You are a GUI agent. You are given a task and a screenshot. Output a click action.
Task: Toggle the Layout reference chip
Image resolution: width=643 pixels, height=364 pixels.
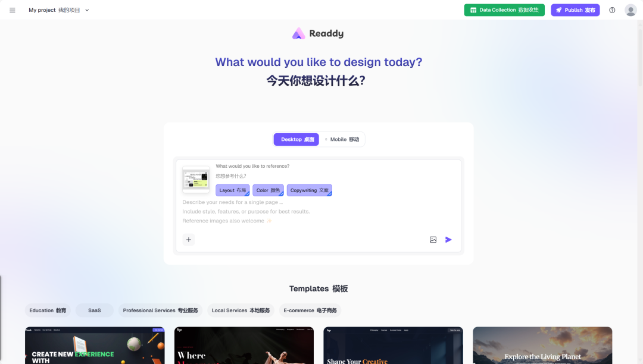pos(233,190)
